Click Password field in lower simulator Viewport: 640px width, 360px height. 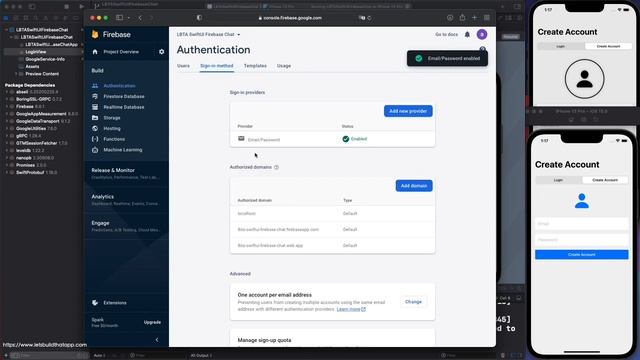pos(582,240)
